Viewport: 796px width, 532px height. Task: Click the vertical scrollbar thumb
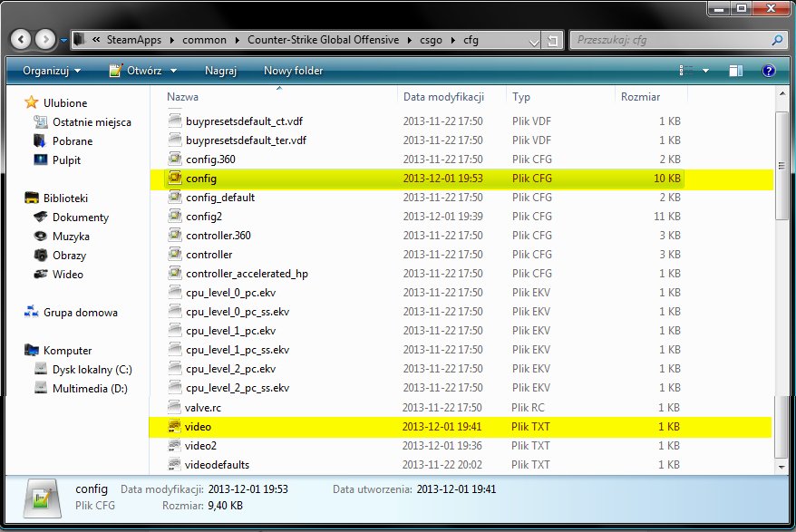(x=781, y=166)
